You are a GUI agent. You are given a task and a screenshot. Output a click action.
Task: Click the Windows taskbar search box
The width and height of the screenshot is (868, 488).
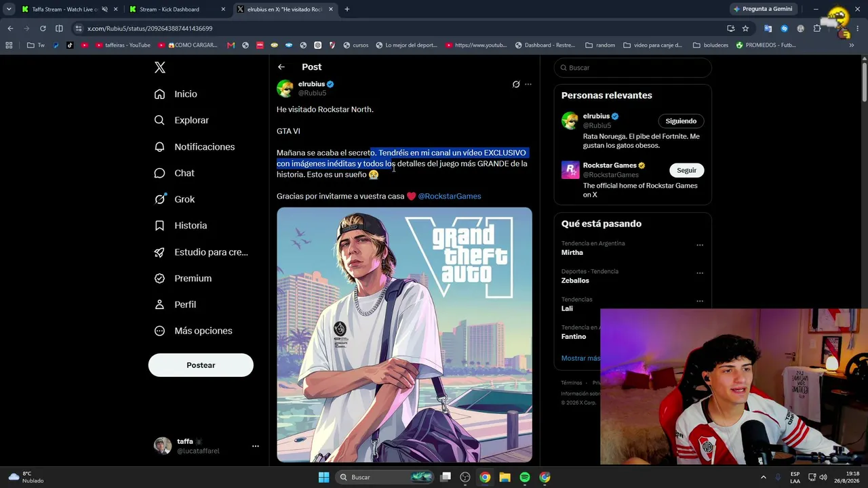coord(385,477)
